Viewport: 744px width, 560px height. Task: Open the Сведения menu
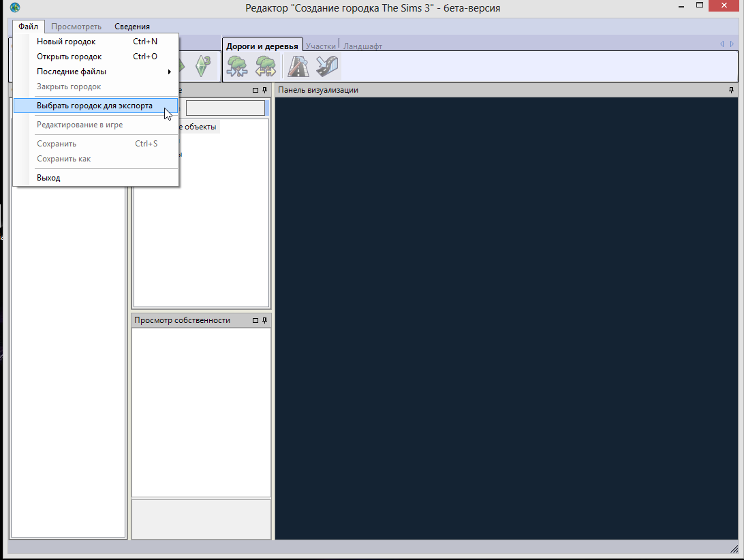[x=132, y=27]
